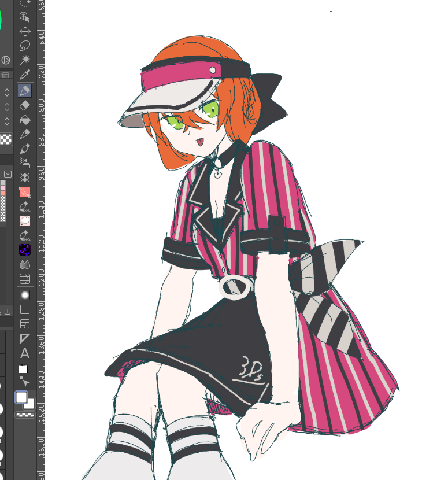Screen dimensions: 448x480
Task: Select the white blob custom brush icon
Action: (25, 221)
